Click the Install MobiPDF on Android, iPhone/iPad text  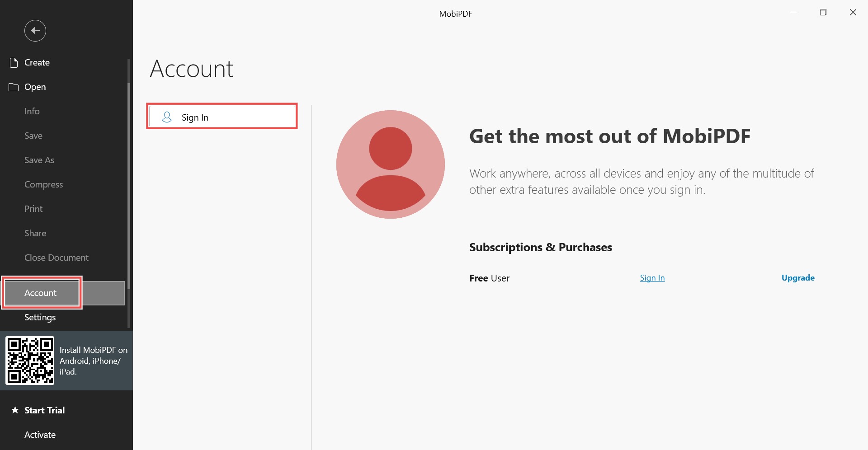94,361
